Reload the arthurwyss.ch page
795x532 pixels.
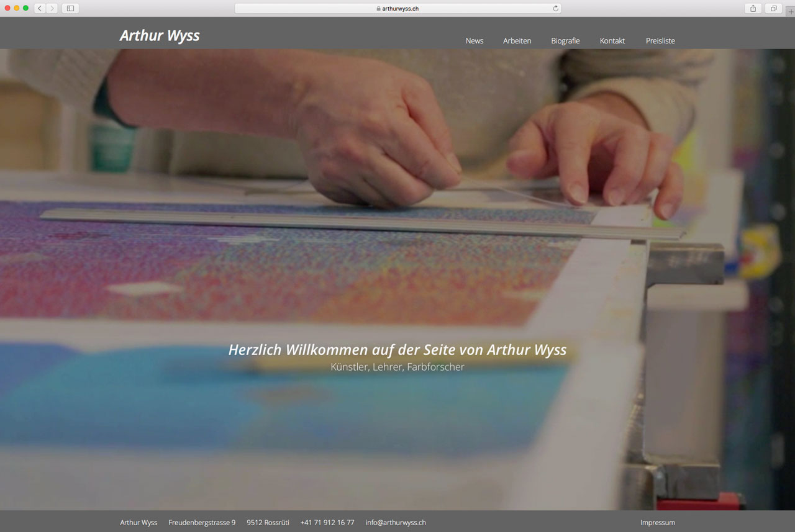click(555, 8)
